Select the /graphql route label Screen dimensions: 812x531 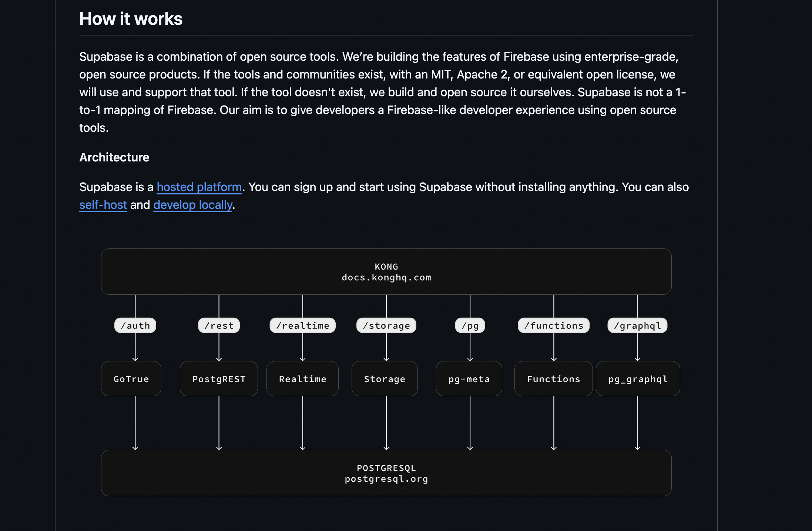point(637,325)
